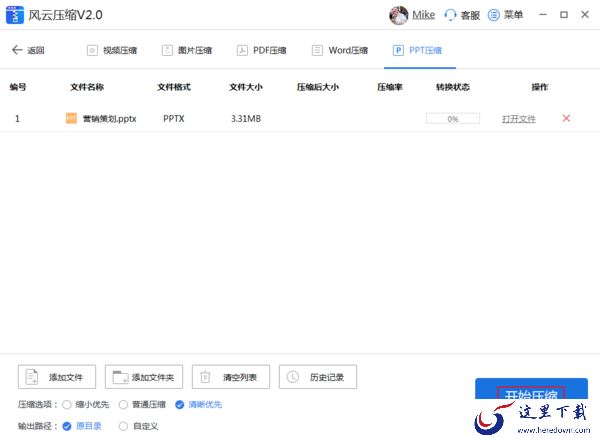Select the file 营销策划.pptx
The width and height of the screenshot is (600, 438).
coord(109,119)
